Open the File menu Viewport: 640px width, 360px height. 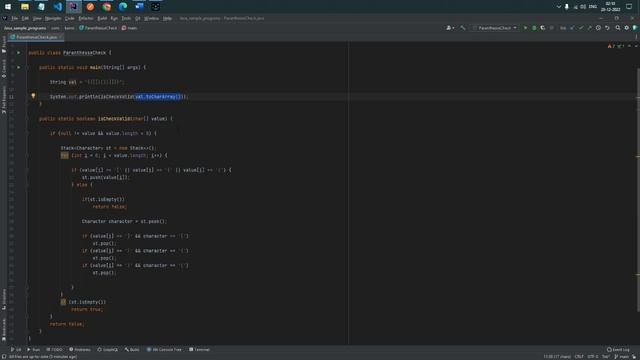pyautogui.click(x=15, y=18)
